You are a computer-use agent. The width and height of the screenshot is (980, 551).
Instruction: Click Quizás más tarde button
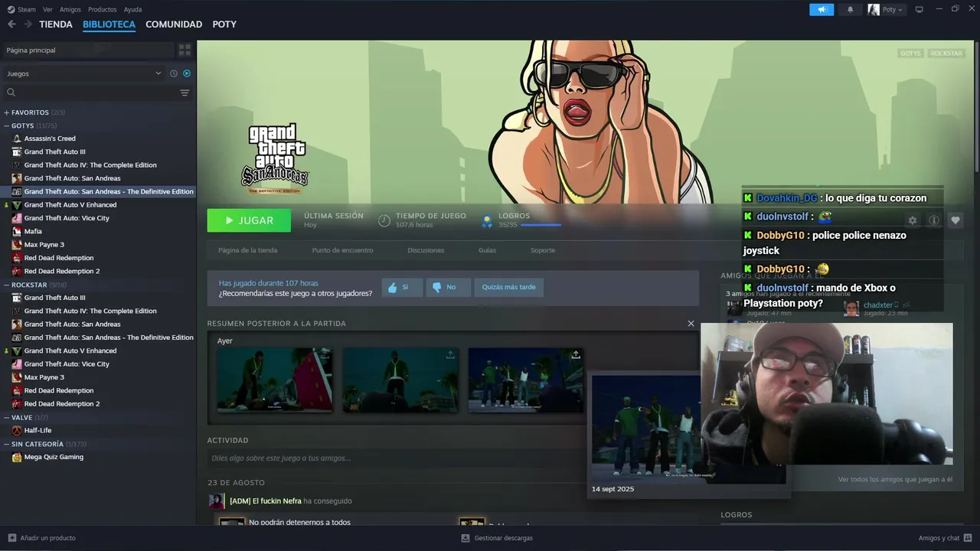[x=509, y=287]
